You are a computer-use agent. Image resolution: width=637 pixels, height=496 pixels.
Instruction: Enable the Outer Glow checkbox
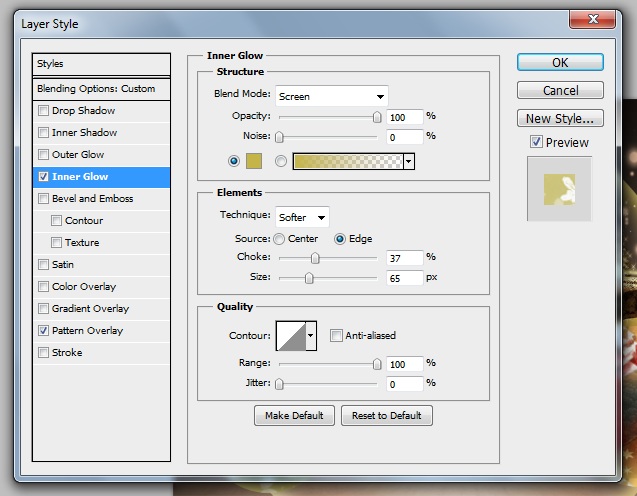coord(43,154)
